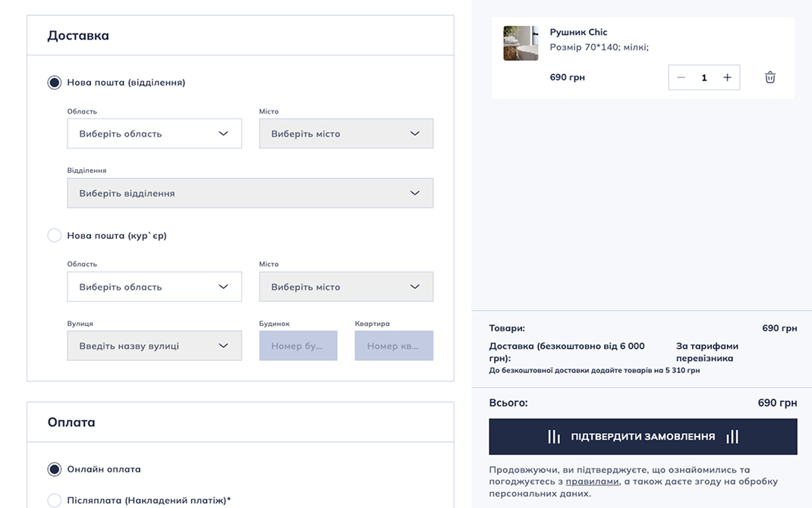Image resolution: width=812 pixels, height=508 pixels.
Task: Open courier section Виберіть область dropdown
Action: pos(154,287)
